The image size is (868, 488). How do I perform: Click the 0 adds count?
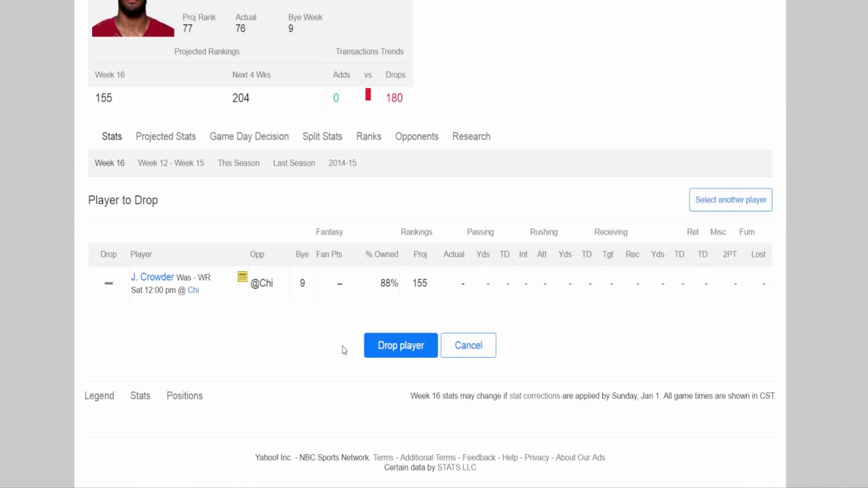point(336,98)
